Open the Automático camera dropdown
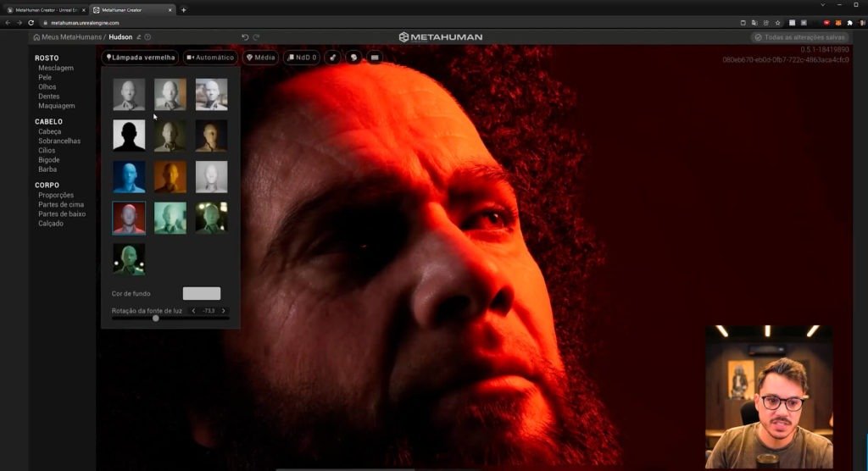Viewport: 868px width, 471px height. click(209, 58)
